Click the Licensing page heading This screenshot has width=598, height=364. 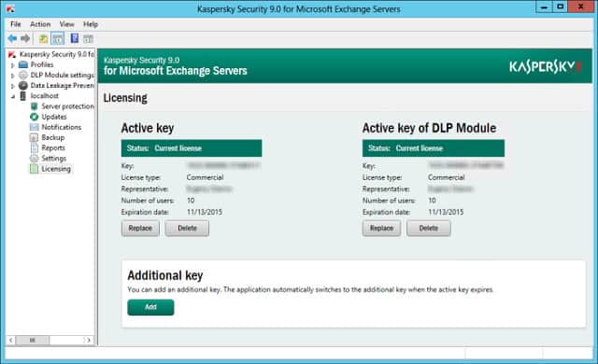[x=125, y=98]
